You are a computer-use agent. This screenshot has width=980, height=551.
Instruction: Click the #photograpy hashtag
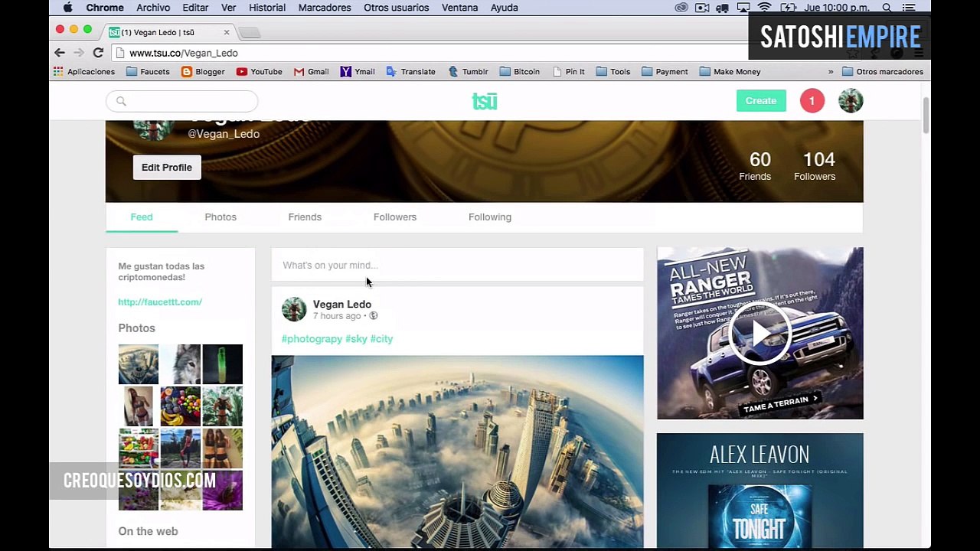pyautogui.click(x=312, y=339)
